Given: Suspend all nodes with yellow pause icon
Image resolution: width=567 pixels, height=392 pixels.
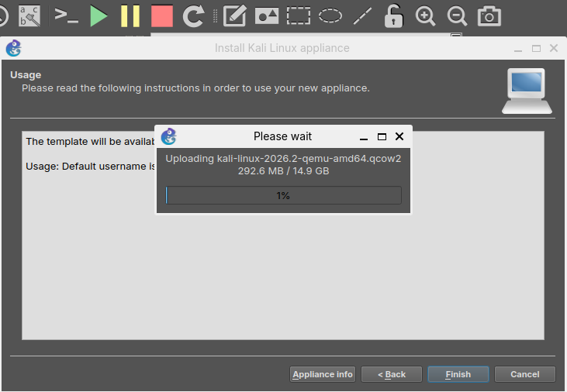Looking at the screenshot, I should coord(130,16).
